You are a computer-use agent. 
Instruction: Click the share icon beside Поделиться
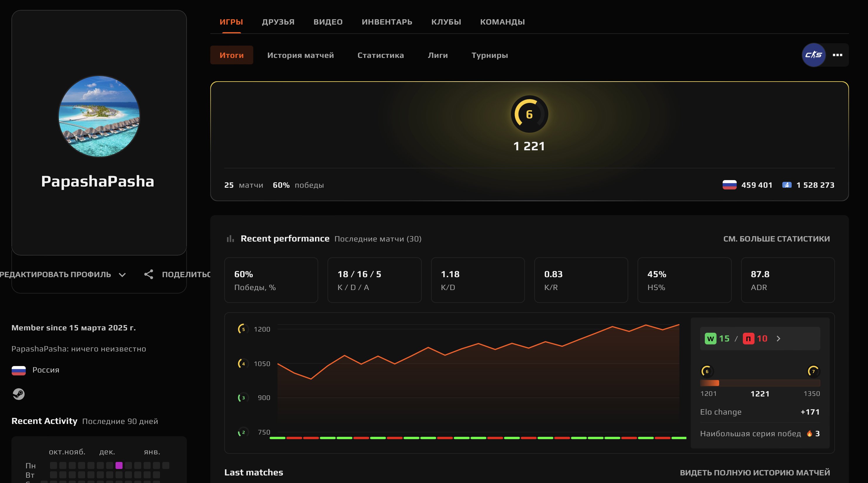(x=149, y=274)
